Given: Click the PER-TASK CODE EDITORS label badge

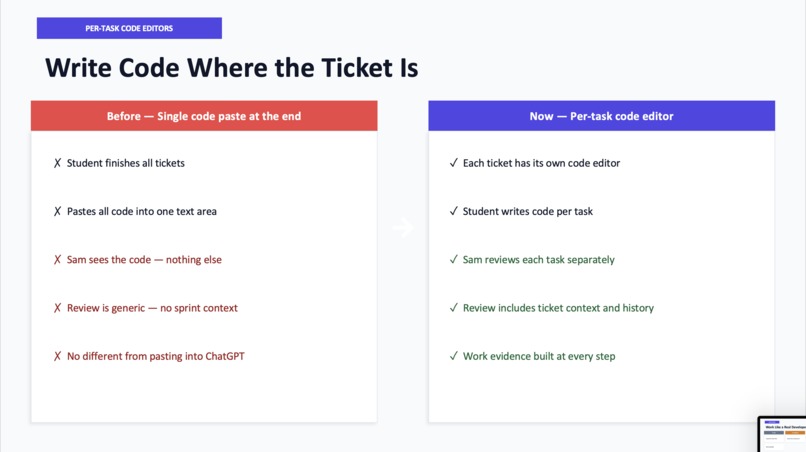Looking at the screenshot, I should click(x=129, y=28).
